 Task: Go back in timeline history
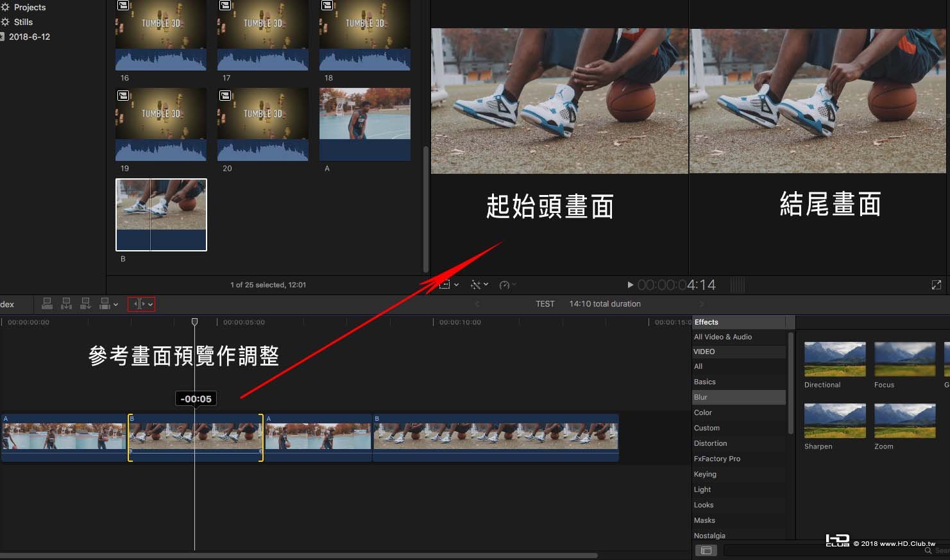(477, 304)
